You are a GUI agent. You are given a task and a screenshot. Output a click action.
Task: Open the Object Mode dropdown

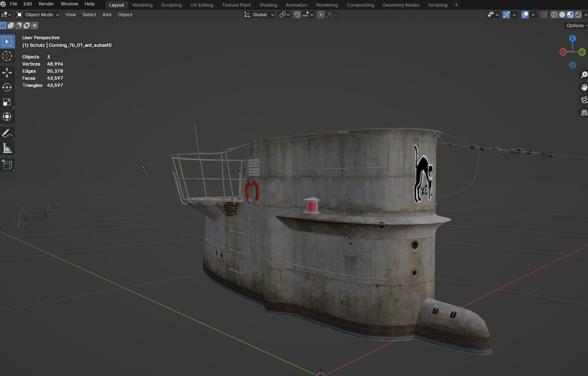(x=38, y=15)
